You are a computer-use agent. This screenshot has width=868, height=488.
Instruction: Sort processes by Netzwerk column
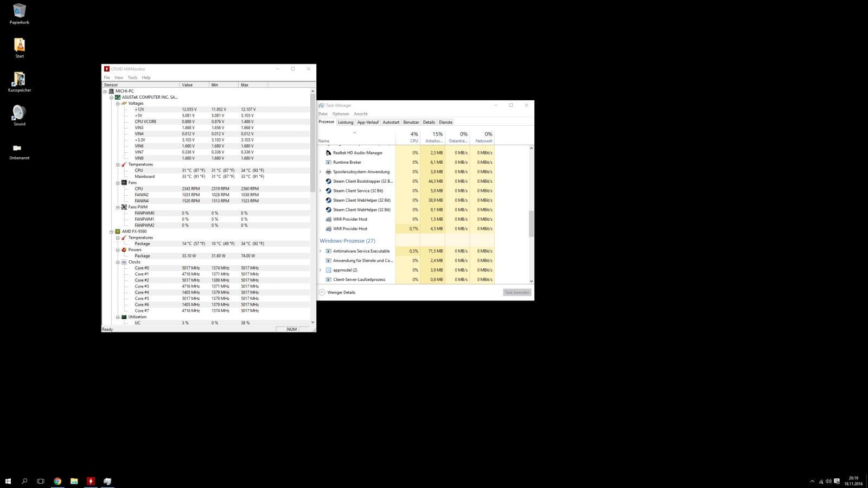pos(482,137)
